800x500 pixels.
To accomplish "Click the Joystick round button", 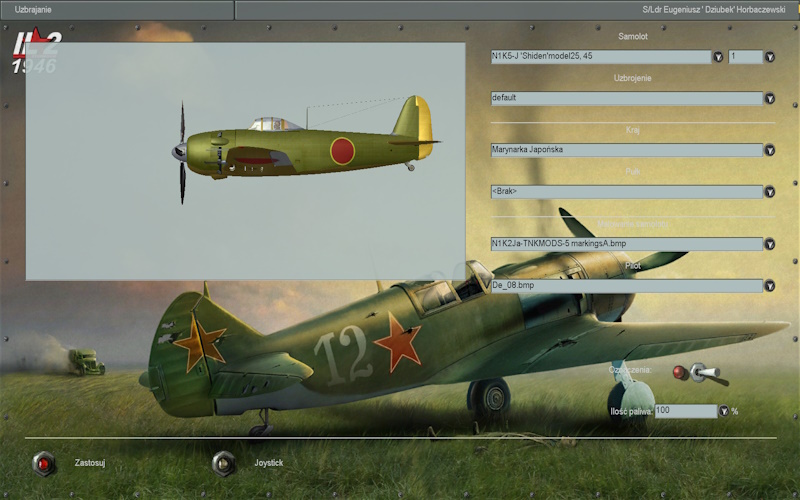I will pos(223,464).
